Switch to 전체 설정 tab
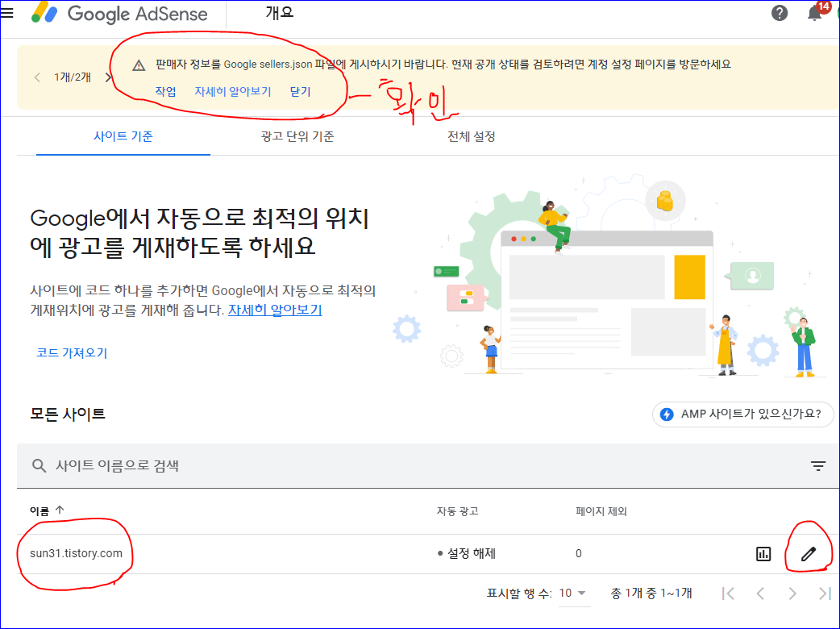840x629 pixels. (x=471, y=136)
